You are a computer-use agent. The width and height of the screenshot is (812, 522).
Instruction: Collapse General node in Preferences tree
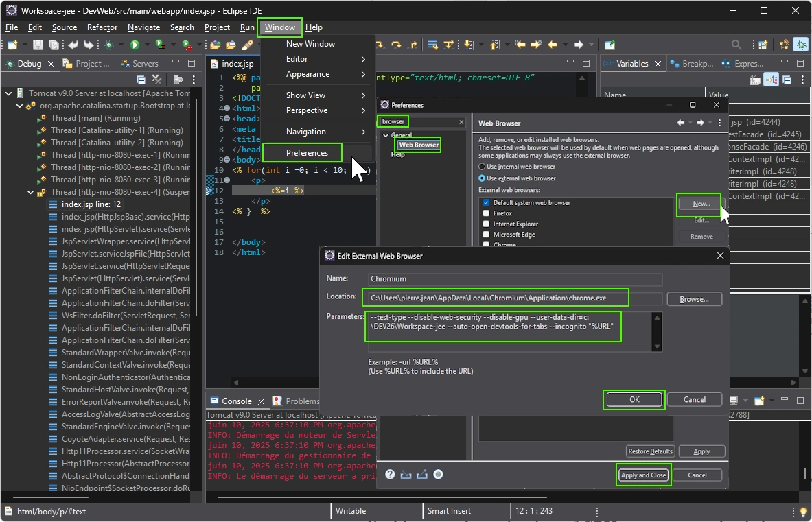pos(385,135)
